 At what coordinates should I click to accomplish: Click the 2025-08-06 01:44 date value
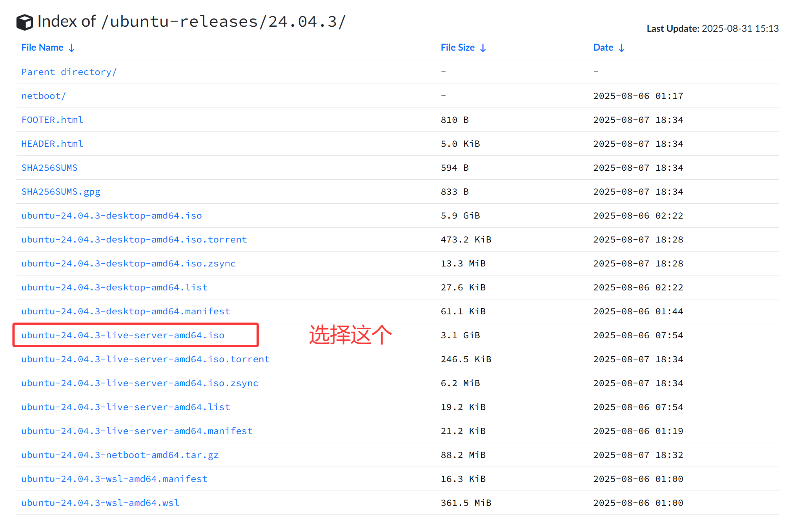[638, 311]
